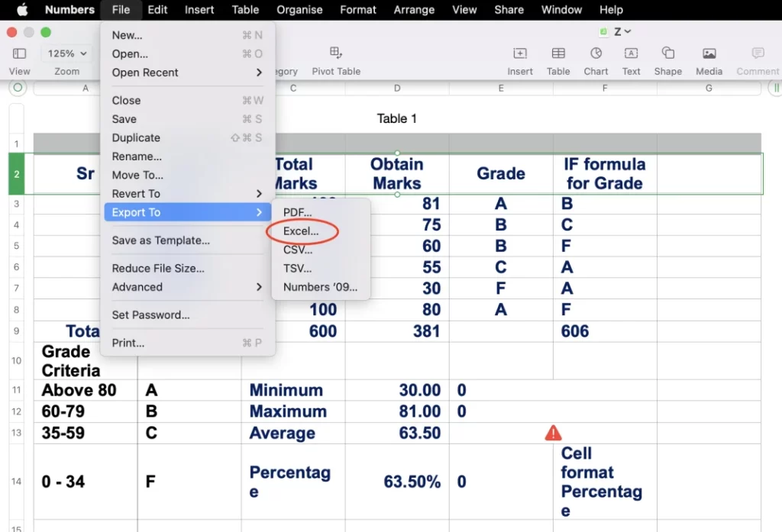Click the cell containing 63.50%

coord(397,482)
